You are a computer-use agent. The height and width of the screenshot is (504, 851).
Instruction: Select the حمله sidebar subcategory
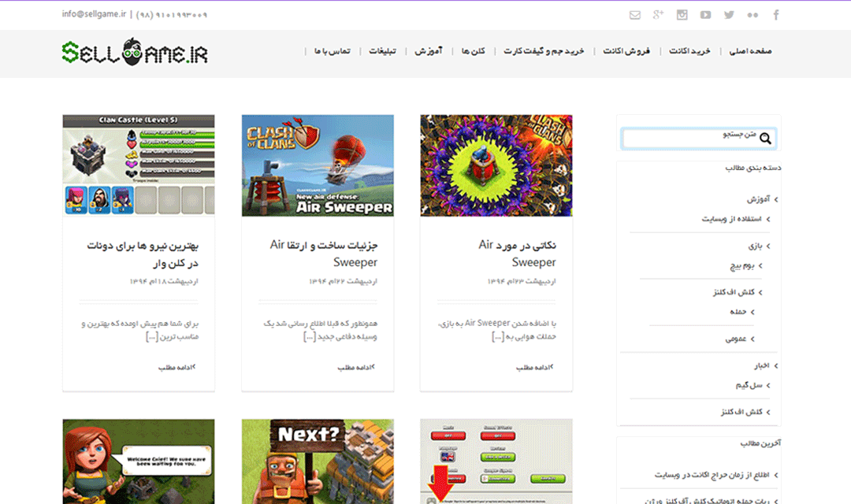point(738,312)
